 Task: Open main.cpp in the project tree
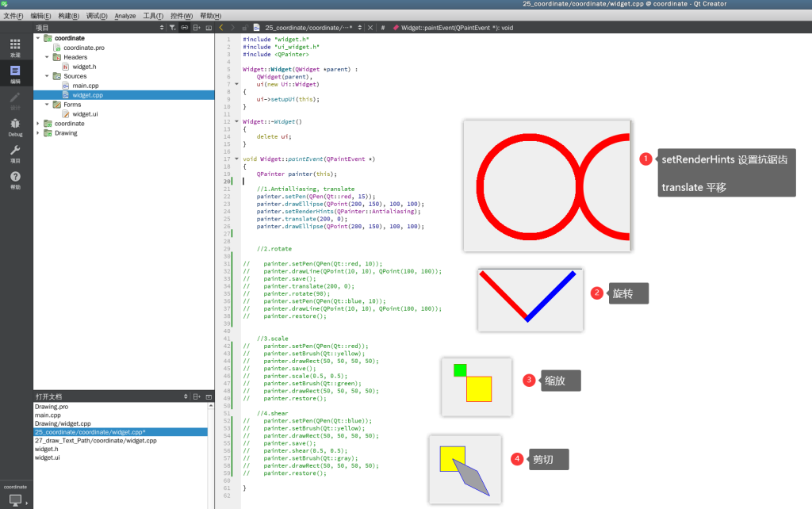[85, 86]
